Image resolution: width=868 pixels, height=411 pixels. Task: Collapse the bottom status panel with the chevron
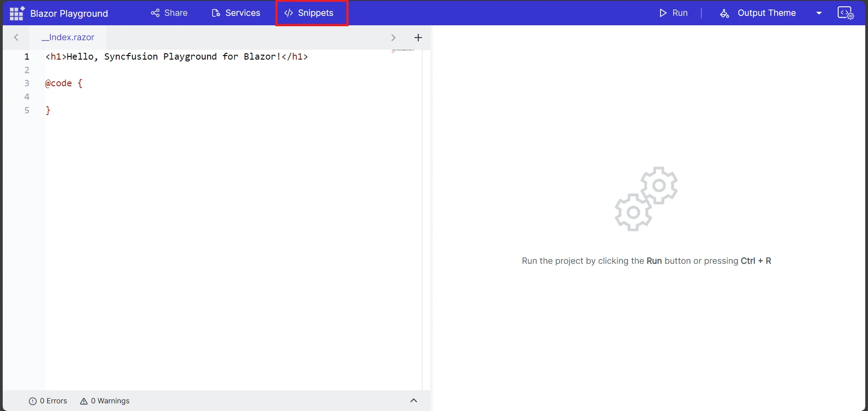[414, 401]
